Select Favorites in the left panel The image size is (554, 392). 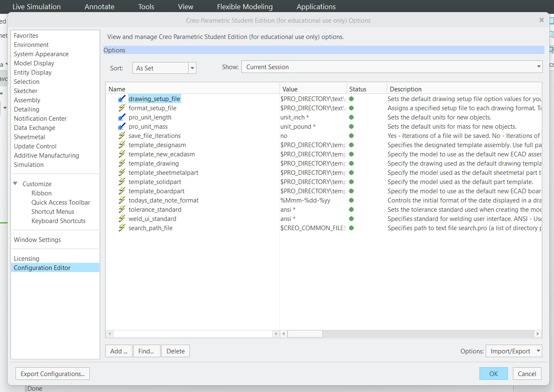click(x=26, y=36)
